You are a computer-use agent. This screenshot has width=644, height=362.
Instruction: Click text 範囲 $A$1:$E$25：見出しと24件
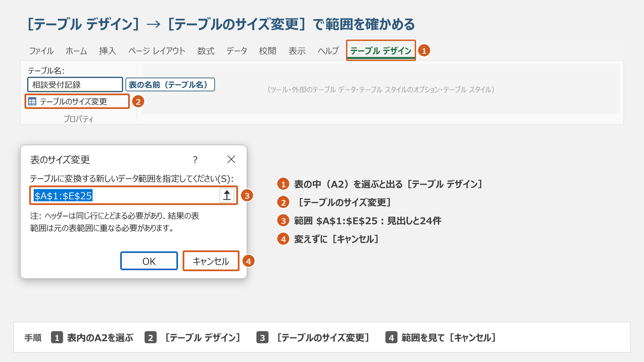click(368, 221)
